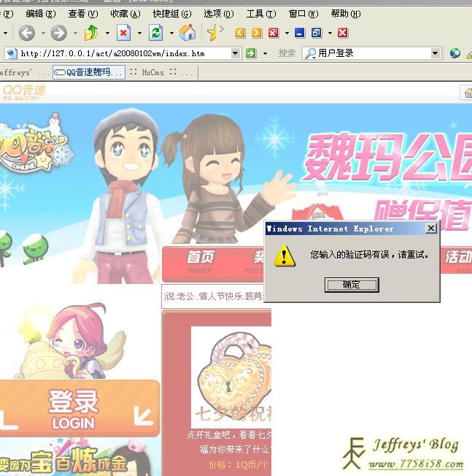The image size is (472, 476).
Task: Close the Windows Internet Explorer alert dialog
Action: (430, 229)
